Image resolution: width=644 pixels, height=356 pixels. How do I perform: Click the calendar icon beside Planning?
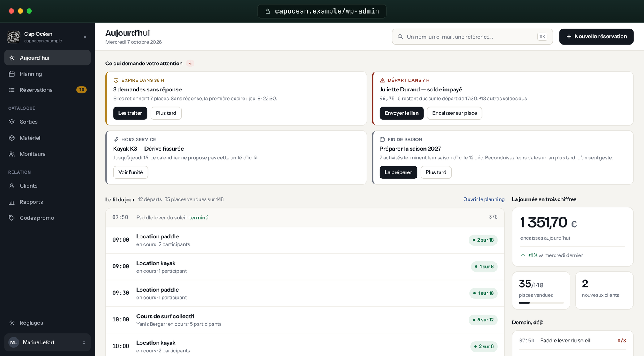tap(12, 74)
